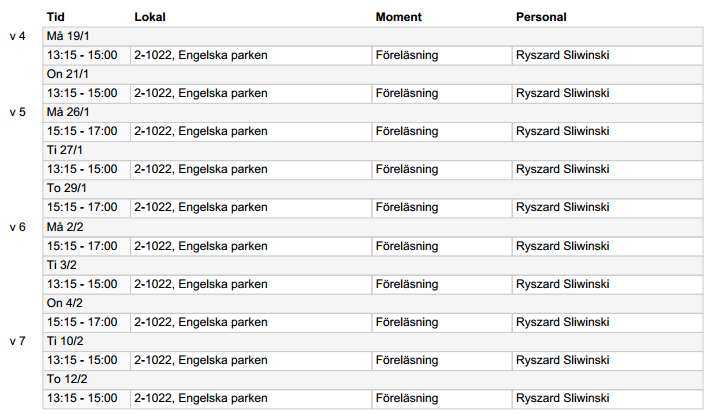Click the Moment column header
Image resolution: width=706 pixels, height=414 pixels.
[x=398, y=17]
